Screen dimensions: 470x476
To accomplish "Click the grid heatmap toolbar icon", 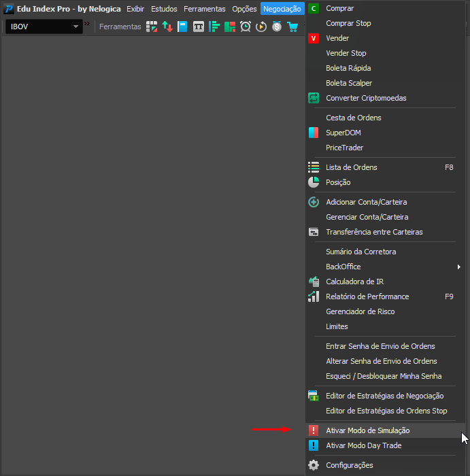I will tap(152, 27).
